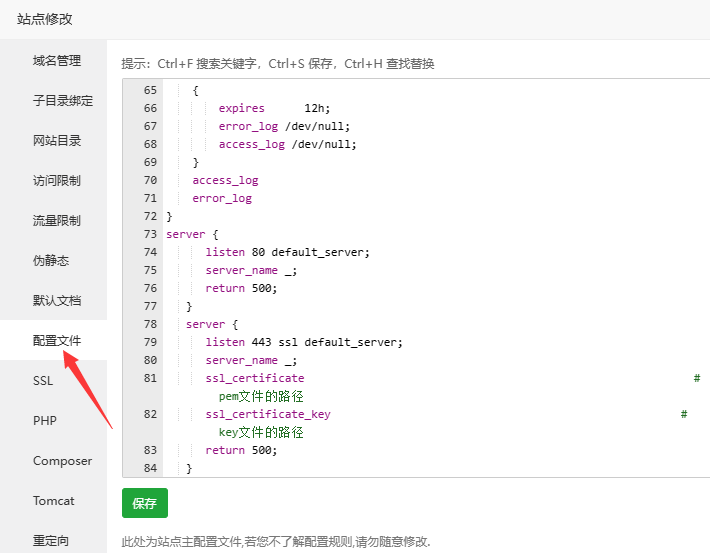
Task: Click the line 78 gutter number
Action: coord(150,324)
